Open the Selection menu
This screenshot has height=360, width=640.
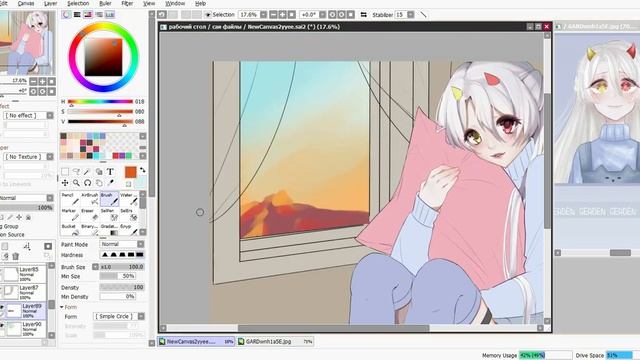pyautogui.click(x=78, y=3)
